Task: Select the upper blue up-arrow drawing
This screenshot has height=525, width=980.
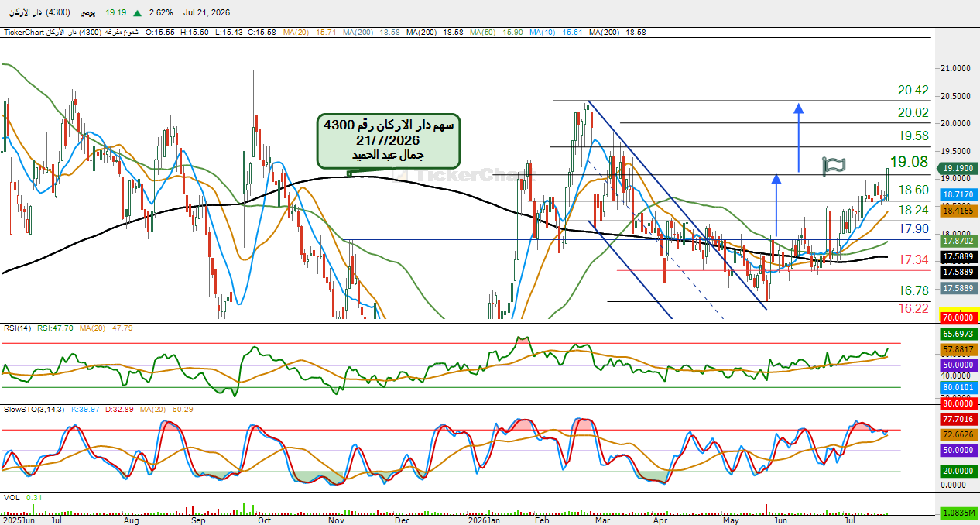Action: (799, 137)
